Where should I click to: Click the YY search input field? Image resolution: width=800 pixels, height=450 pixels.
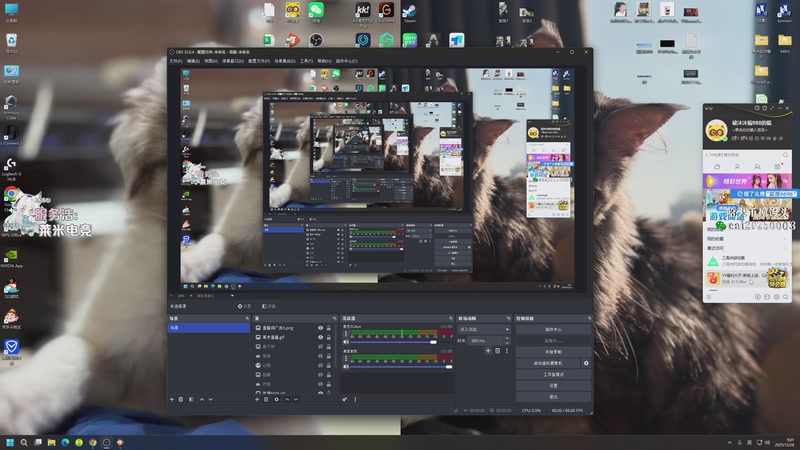[x=745, y=155]
